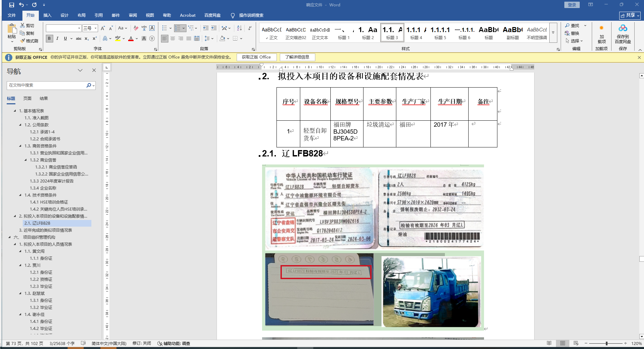644x349 pixels.
Task: Apply the yellow text highlight color
Action: [x=117, y=38]
